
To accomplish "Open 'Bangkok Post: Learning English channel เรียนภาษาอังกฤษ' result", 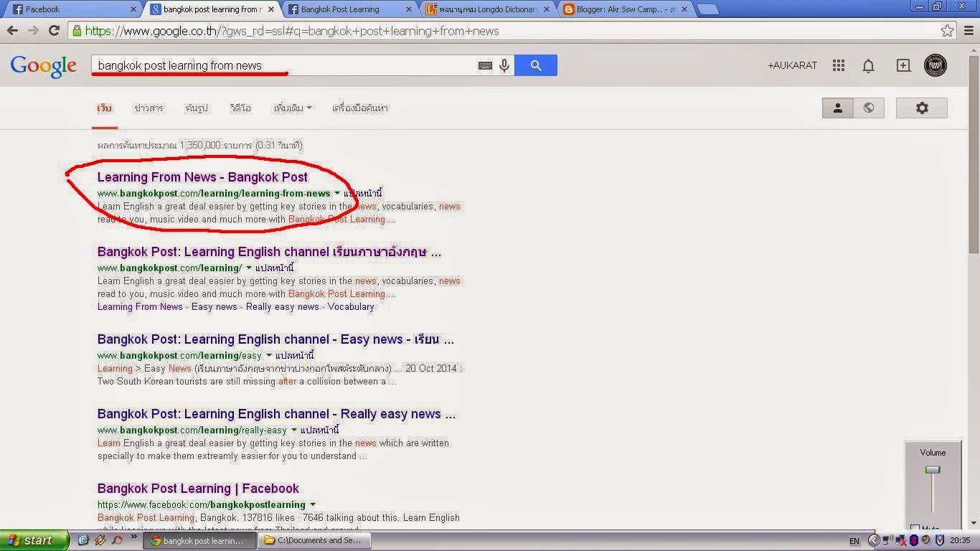I will [269, 252].
